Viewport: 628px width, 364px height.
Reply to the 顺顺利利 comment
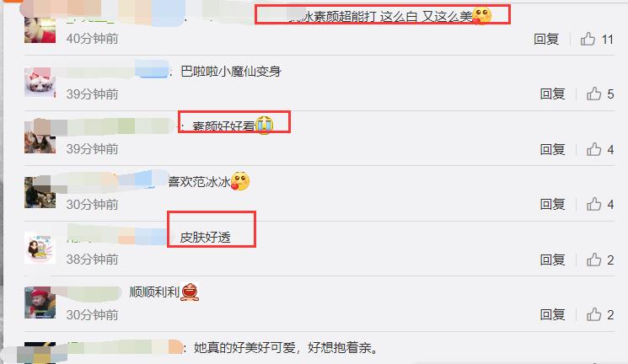click(553, 315)
